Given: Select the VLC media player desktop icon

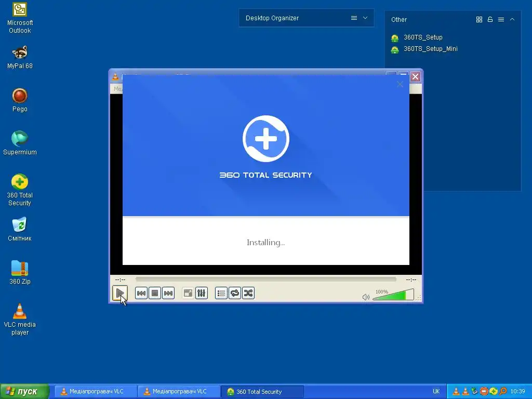Looking at the screenshot, I should click(20, 320).
